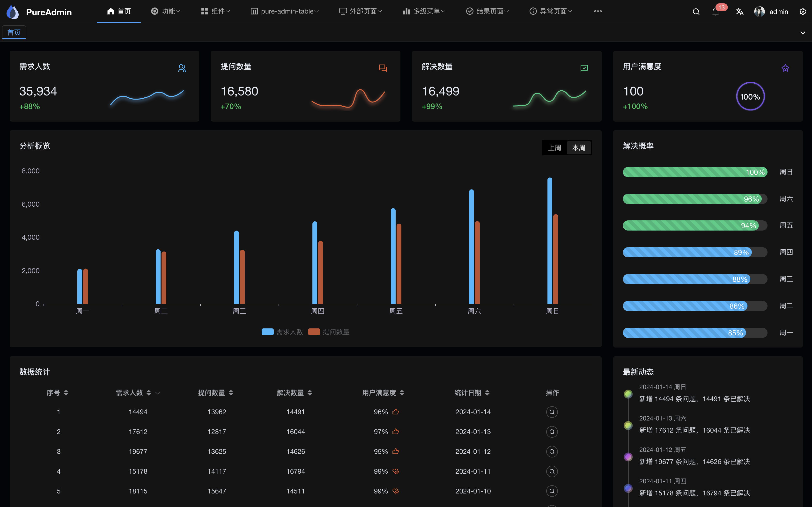The image size is (812, 507).
Task: Click the chat icon on 提问数量 card
Action: (x=383, y=68)
